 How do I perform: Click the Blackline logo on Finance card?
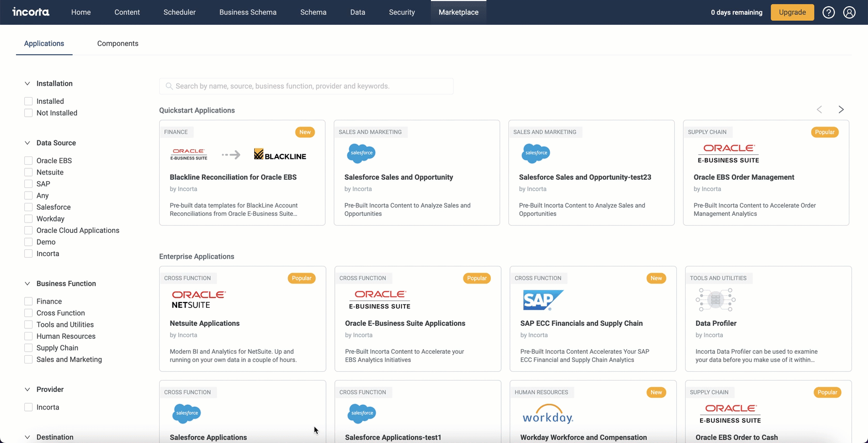[280, 154]
